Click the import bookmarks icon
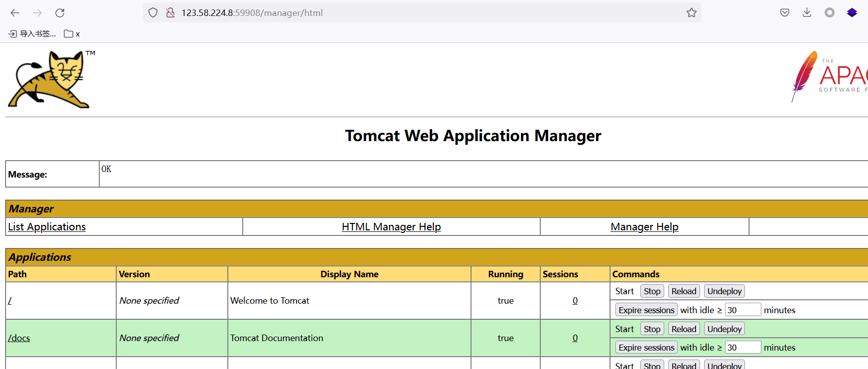868x369 pixels. 13,34
